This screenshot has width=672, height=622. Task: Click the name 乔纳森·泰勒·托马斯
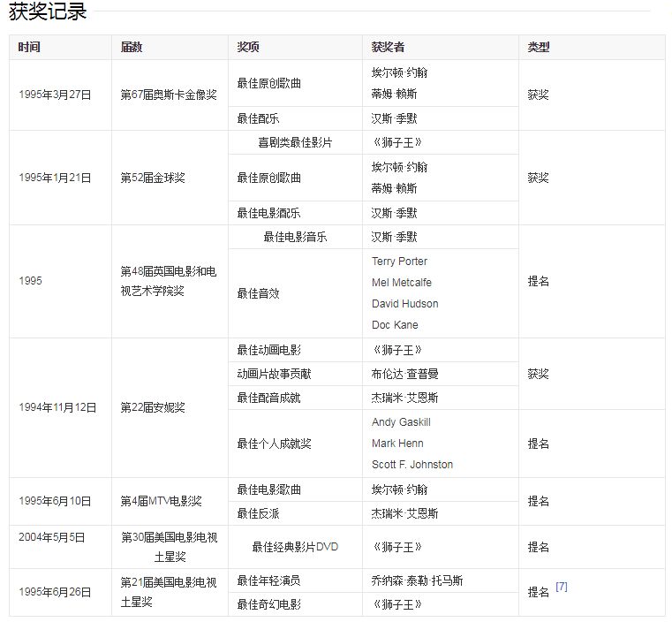(417, 580)
